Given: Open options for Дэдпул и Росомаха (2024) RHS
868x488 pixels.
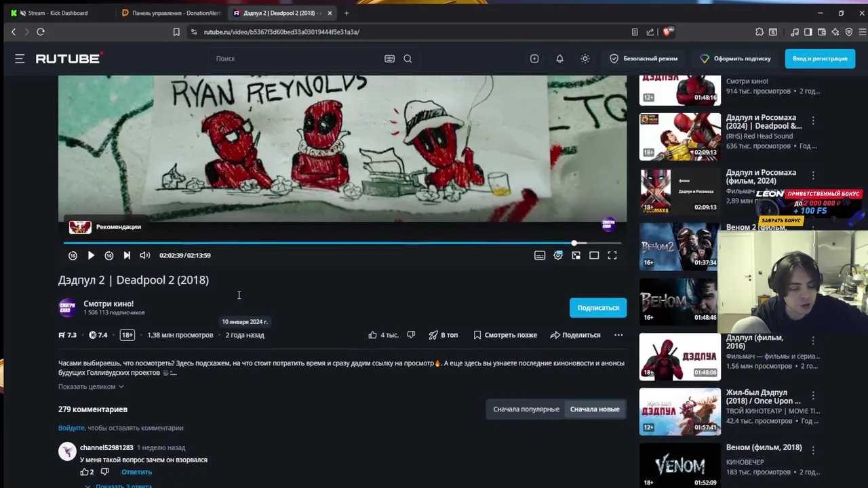Looking at the screenshot, I should click(x=813, y=121).
